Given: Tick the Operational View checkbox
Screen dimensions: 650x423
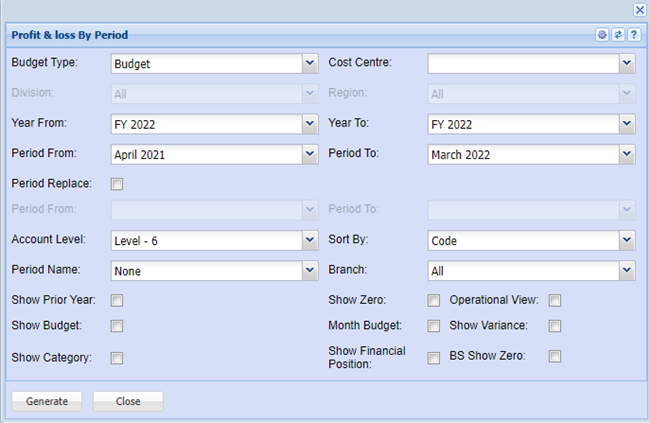Looking at the screenshot, I should click(x=555, y=300).
